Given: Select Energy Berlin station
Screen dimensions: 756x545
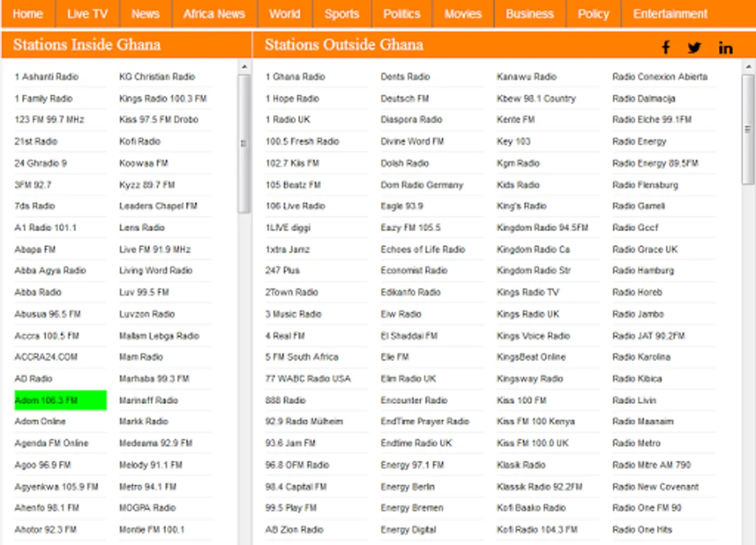Looking at the screenshot, I should pos(407,486).
